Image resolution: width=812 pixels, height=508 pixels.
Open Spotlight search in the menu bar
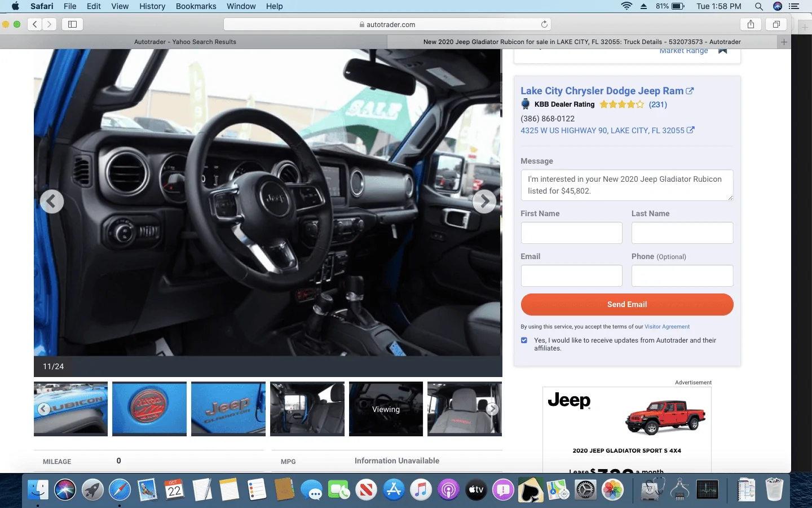[759, 6]
